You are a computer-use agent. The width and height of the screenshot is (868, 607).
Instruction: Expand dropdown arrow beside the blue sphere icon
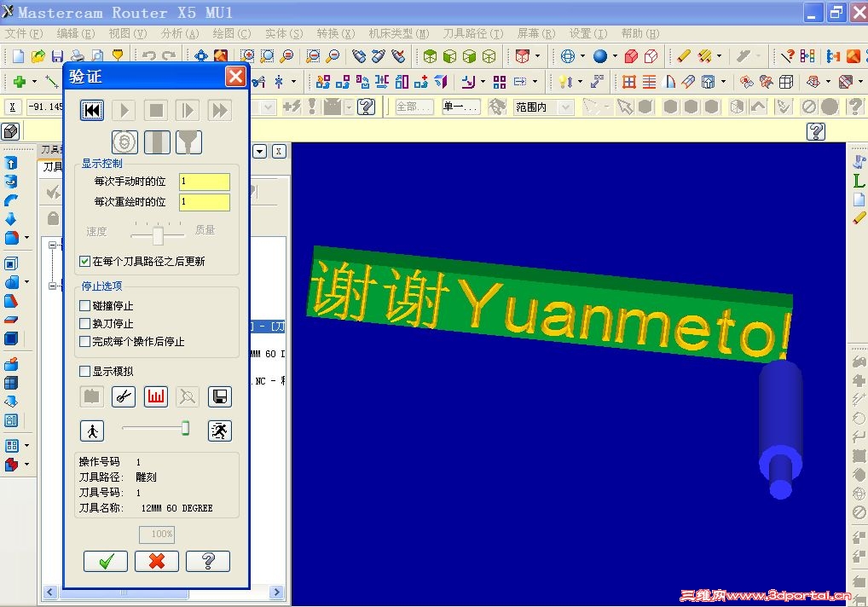point(615,56)
